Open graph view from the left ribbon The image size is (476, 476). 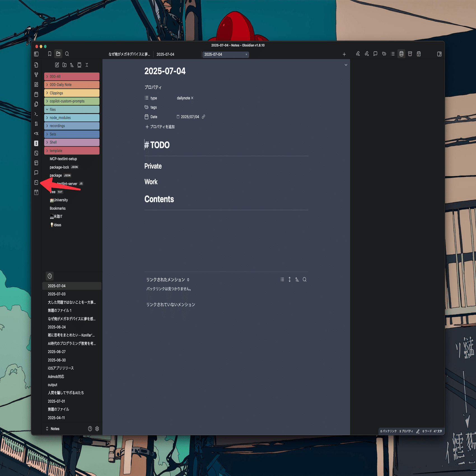pyautogui.click(x=36, y=75)
